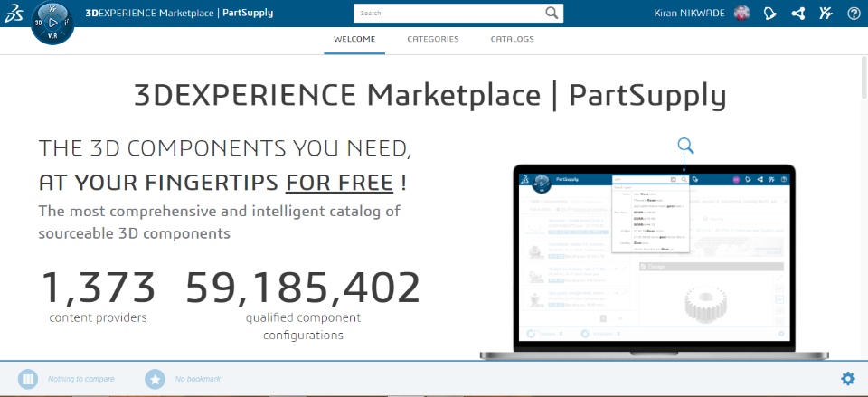Click the 'THE 3D COMPONENTS YOU NEED,' line
The image size is (868, 397).
coord(225,148)
